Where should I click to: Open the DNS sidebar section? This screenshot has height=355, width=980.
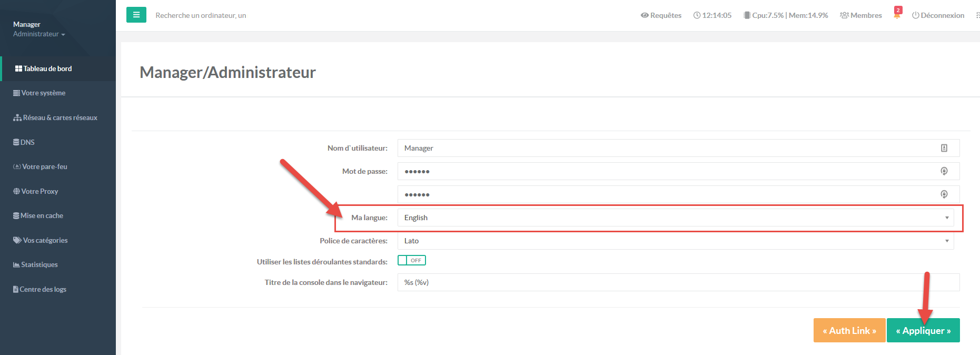pyautogui.click(x=27, y=142)
